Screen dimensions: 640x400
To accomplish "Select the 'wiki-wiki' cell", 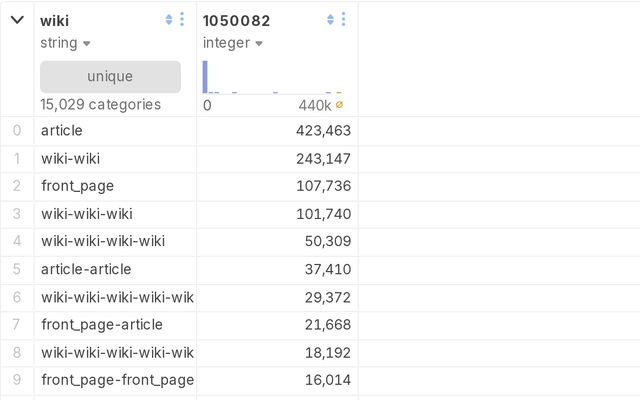I will [x=70, y=158].
